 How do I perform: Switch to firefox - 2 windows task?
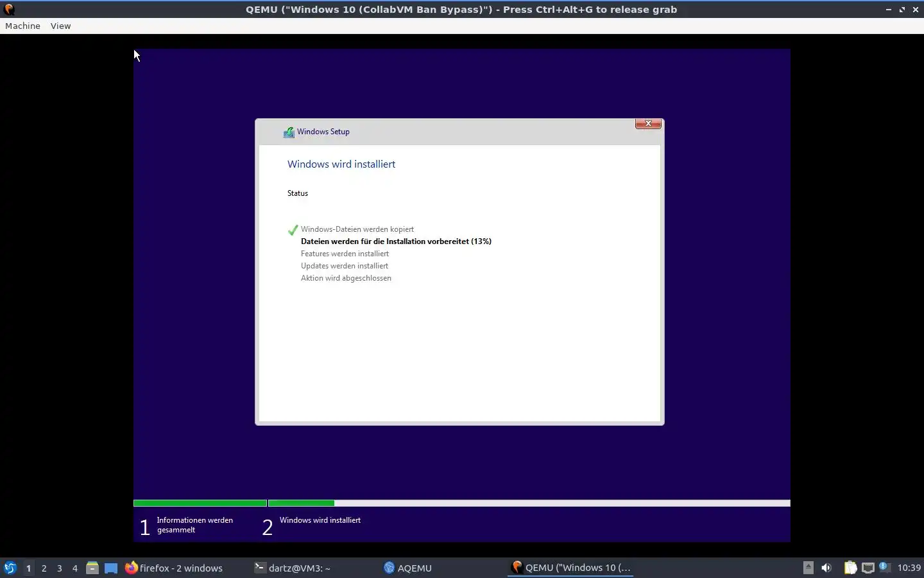(174, 568)
